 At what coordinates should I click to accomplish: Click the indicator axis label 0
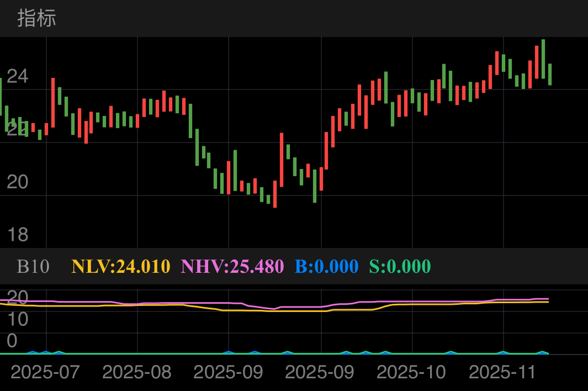coord(12,340)
